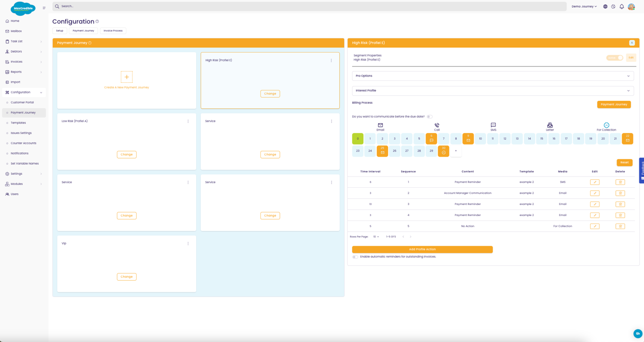Viewport: 644px width, 342px height.
Task: Delete the Account Manager Communication row
Action: click(x=620, y=193)
